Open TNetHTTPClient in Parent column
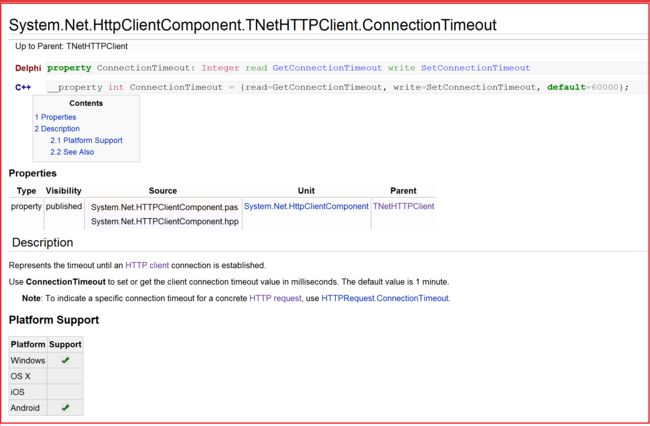This screenshot has height=426, width=650. tap(403, 206)
